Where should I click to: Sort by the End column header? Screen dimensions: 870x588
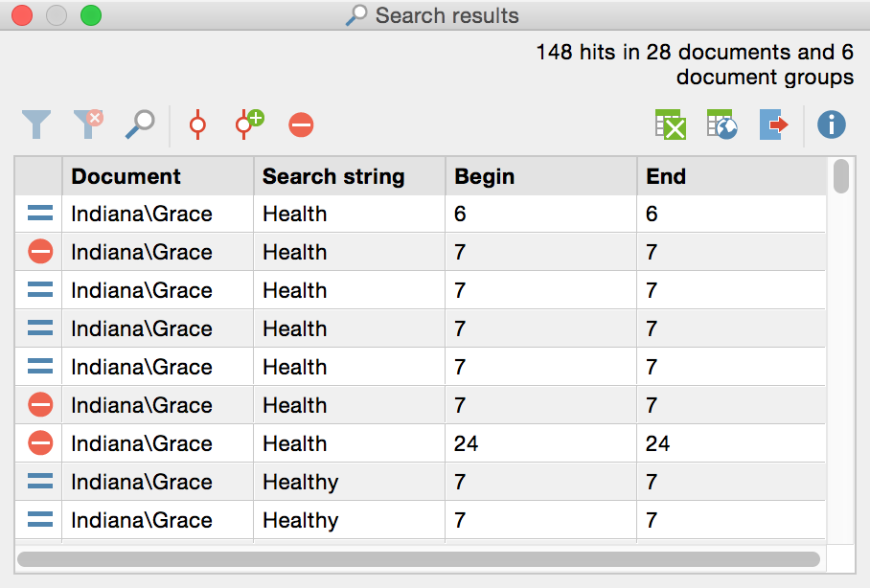pos(731,176)
